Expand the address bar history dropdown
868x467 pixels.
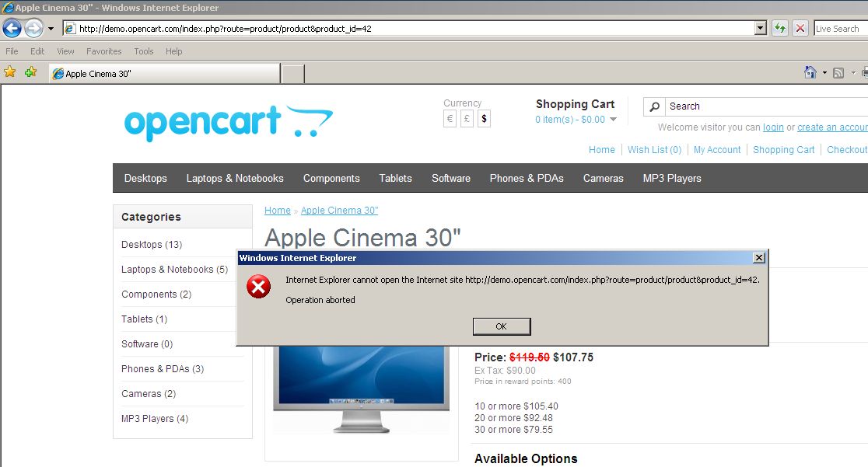pos(761,28)
